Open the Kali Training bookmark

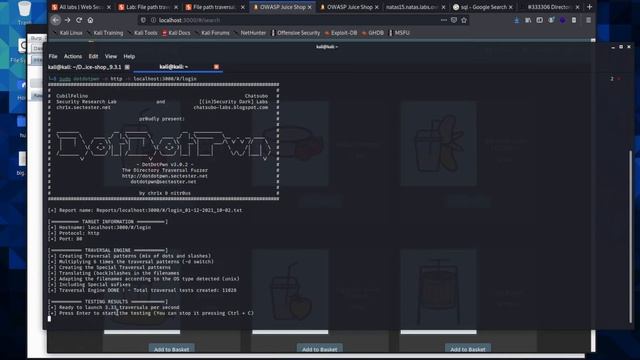pyautogui.click(x=105, y=33)
